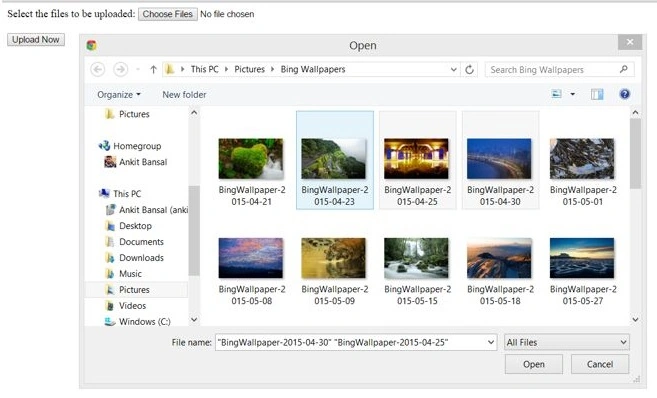Screen dimensions: 657x398
Task: Expand breadcrumb arrow after Pictures
Action: (x=272, y=69)
